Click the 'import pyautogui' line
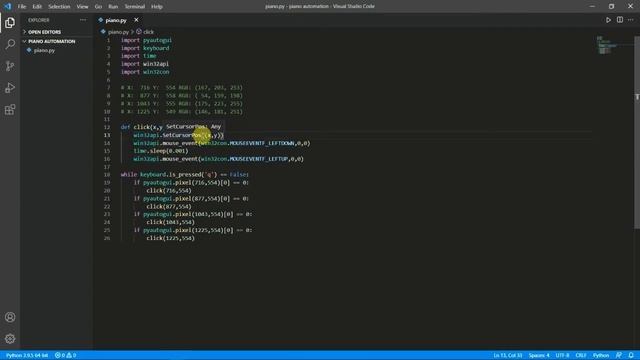640x360 pixels. (146, 40)
